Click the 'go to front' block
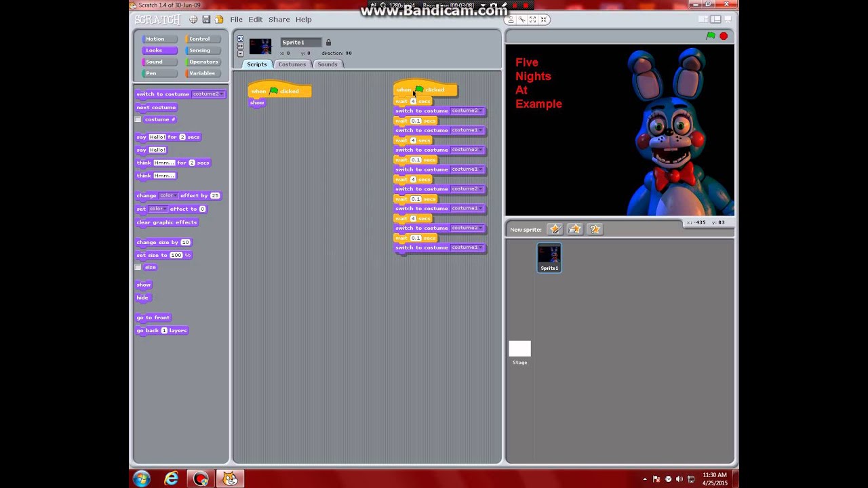 click(153, 317)
